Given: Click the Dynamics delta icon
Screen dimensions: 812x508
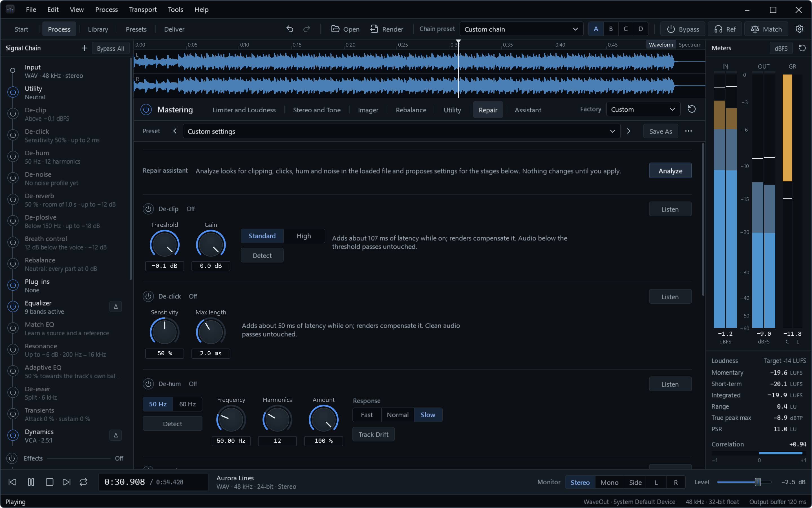Looking at the screenshot, I should 116,435.
